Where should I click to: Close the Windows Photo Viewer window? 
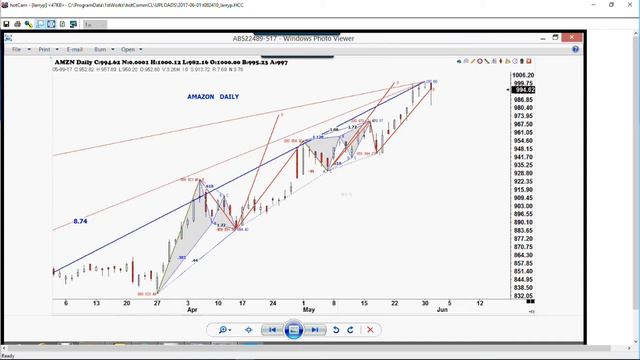(x=572, y=38)
